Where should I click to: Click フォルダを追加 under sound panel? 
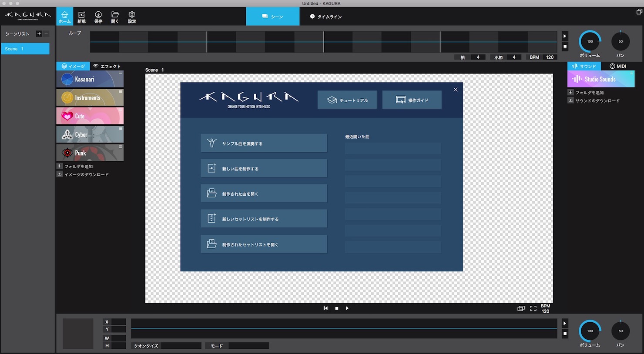click(x=586, y=92)
